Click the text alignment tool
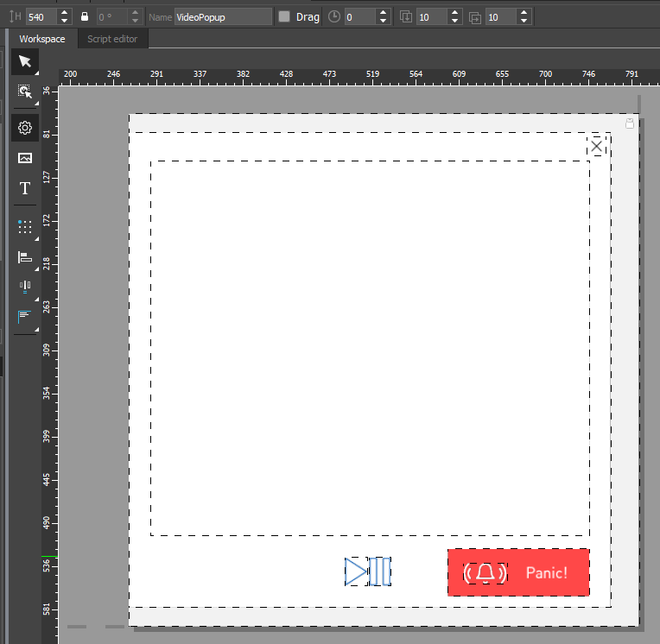Screen dimensions: 660x644 (25, 317)
